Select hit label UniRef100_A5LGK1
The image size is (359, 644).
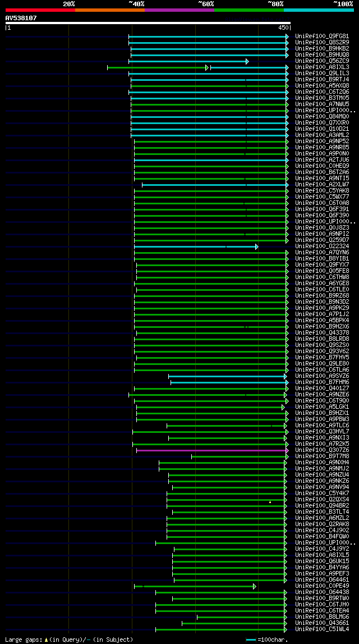[322, 408]
